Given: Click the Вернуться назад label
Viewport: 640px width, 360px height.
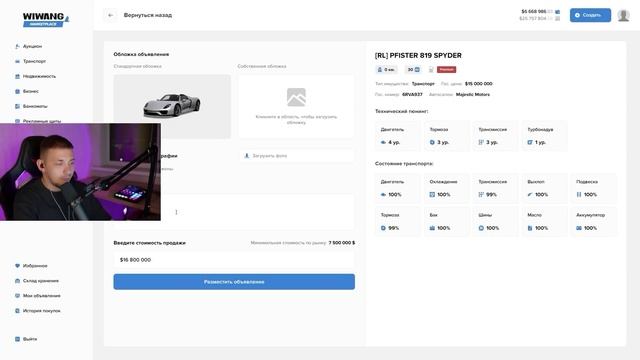Looking at the screenshot, I should click(x=148, y=15).
